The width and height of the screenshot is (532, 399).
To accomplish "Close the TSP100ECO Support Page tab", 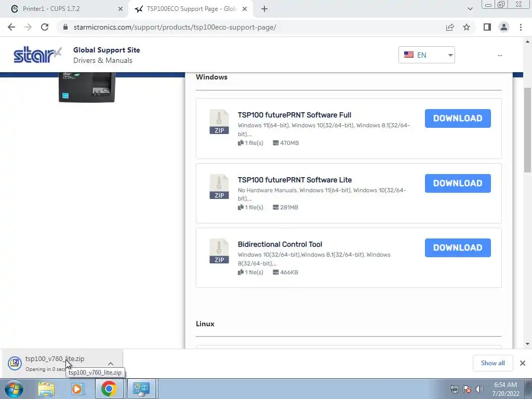I will 245,9.
